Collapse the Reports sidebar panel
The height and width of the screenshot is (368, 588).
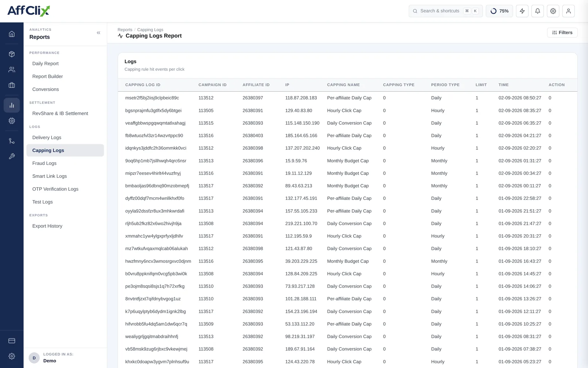(98, 33)
